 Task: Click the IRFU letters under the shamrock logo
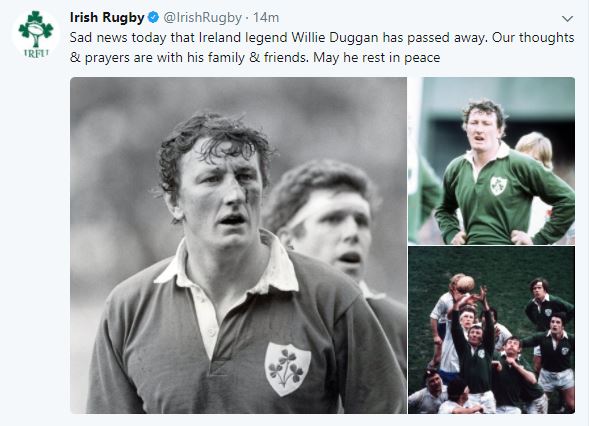pos(36,54)
